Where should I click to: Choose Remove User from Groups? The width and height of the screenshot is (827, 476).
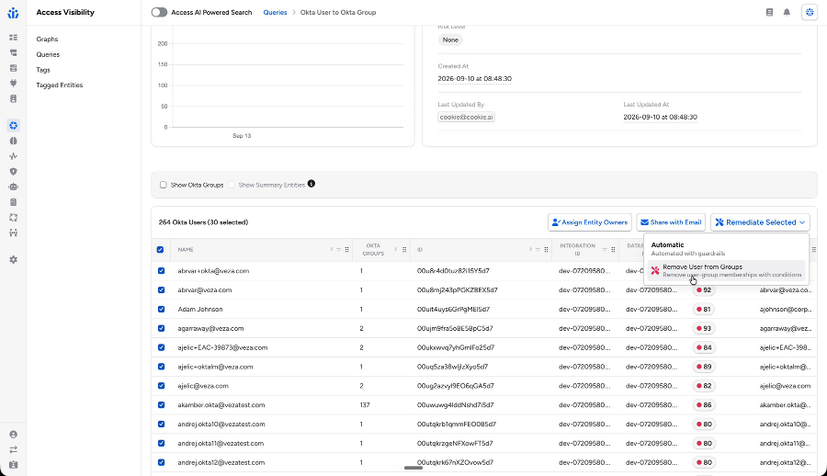click(x=726, y=271)
